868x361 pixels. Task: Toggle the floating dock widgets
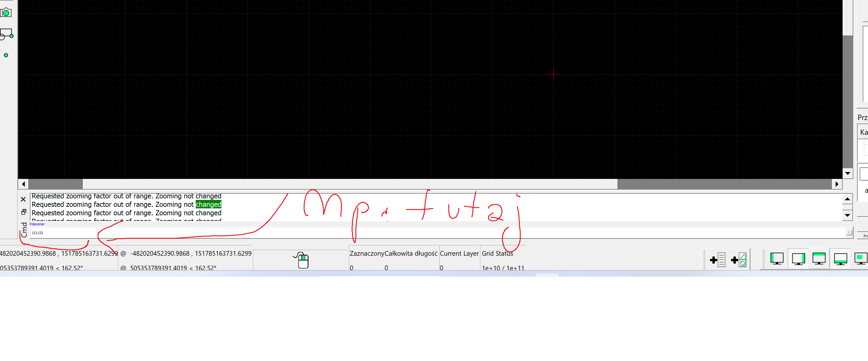[861, 259]
